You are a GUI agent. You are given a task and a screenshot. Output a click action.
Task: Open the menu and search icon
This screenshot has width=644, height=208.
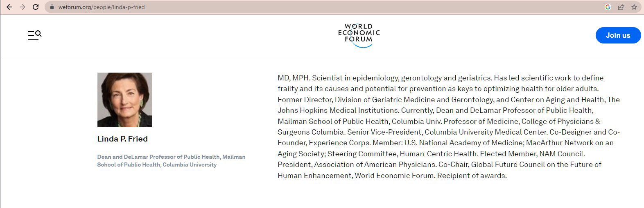pyautogui.click(x=35, y=35)
